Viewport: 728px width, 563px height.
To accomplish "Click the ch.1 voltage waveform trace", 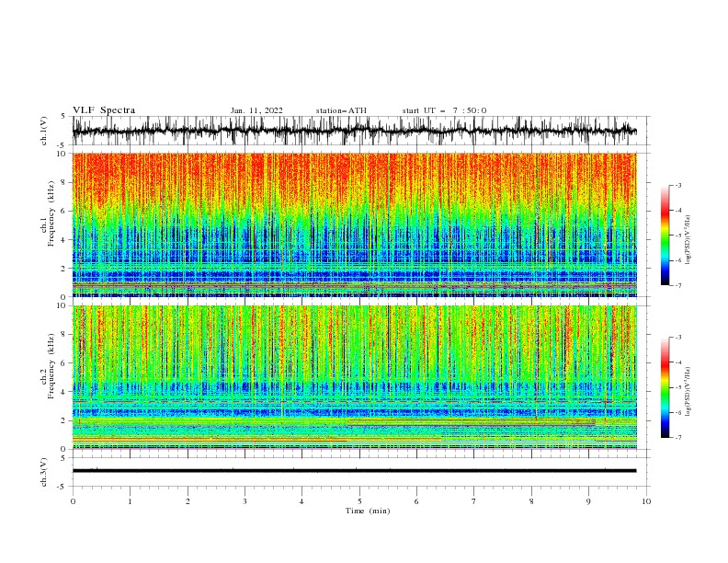I will tap(354, 131).
